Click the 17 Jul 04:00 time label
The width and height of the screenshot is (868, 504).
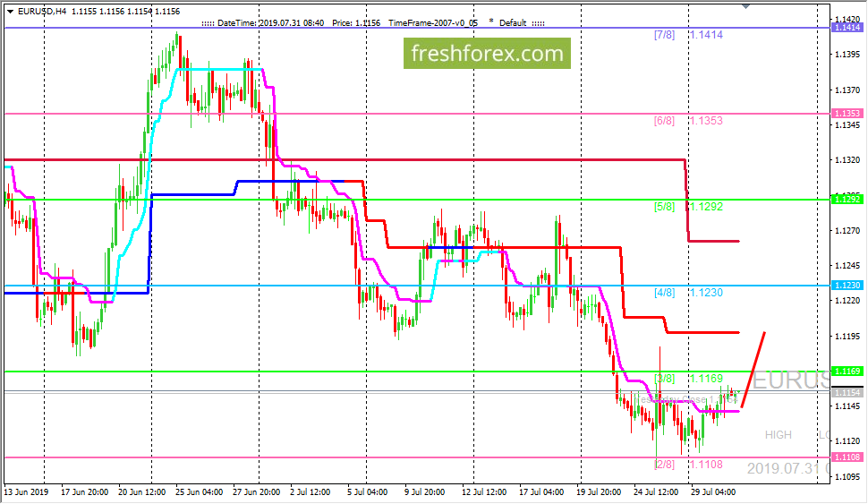(541, 491)
